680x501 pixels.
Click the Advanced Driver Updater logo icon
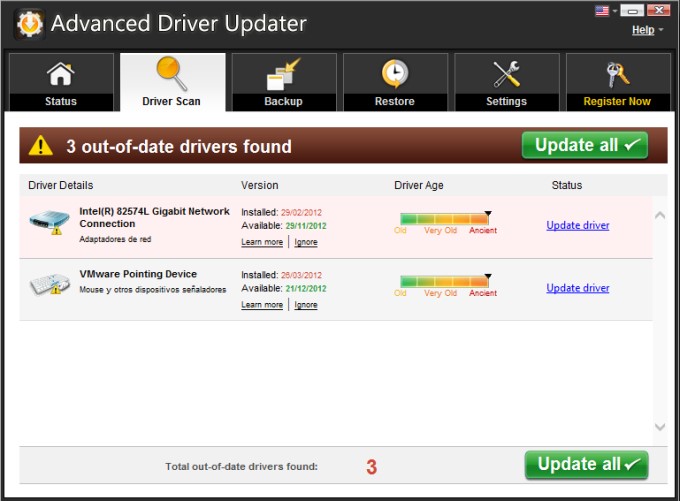pos(29,24)
